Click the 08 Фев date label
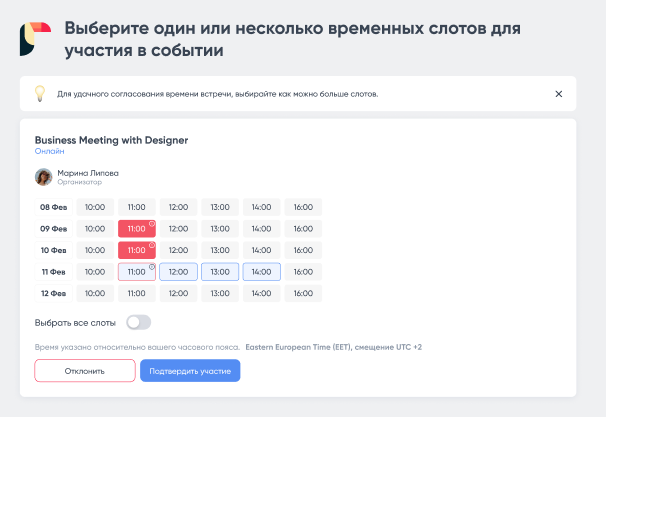Image resolution: width=646 pixels, height=524 pixels. 54,207
